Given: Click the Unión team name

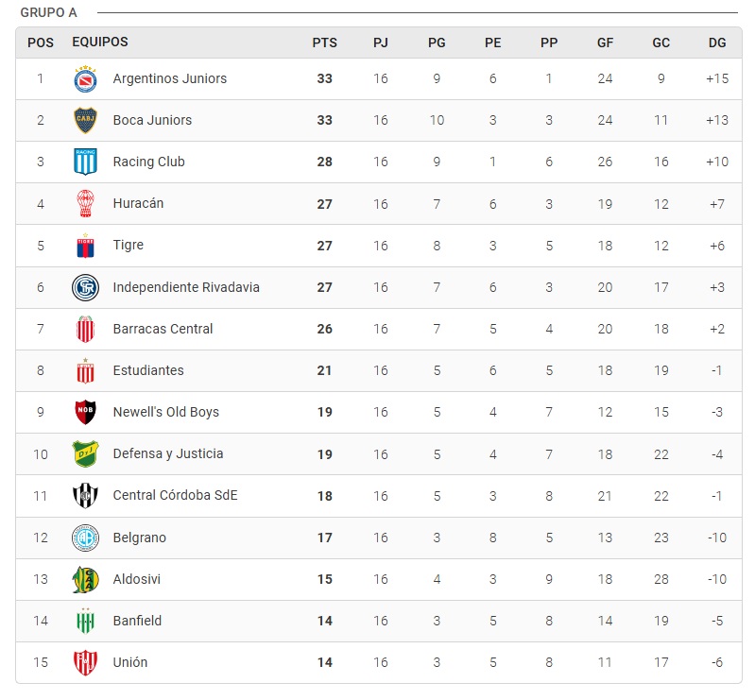Looking at the screenshot, I should pyautogui.click(x=130, y=662).
